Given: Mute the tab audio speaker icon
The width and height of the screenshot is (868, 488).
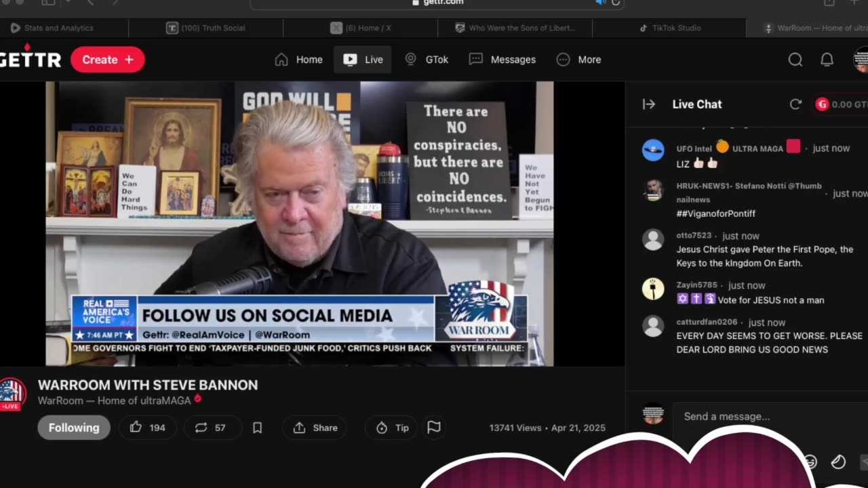Looking at the screenshot, I should (x=600, y=2).
